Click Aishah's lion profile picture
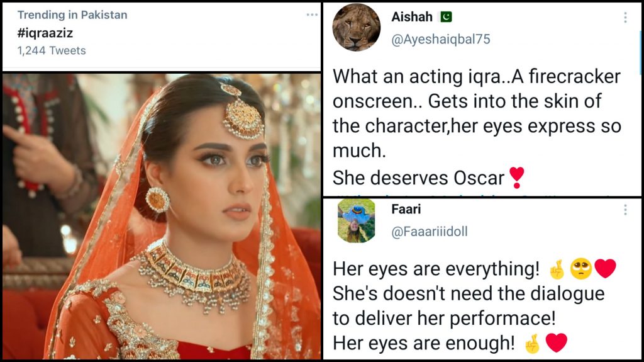644x362 pixels. tap(356, 27)
